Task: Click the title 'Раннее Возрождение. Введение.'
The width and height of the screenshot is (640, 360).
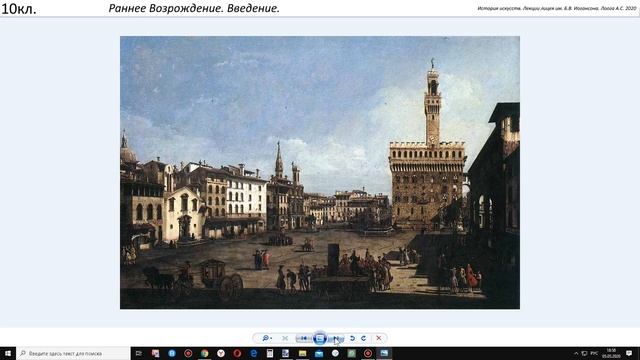Action: coord(194,8)
